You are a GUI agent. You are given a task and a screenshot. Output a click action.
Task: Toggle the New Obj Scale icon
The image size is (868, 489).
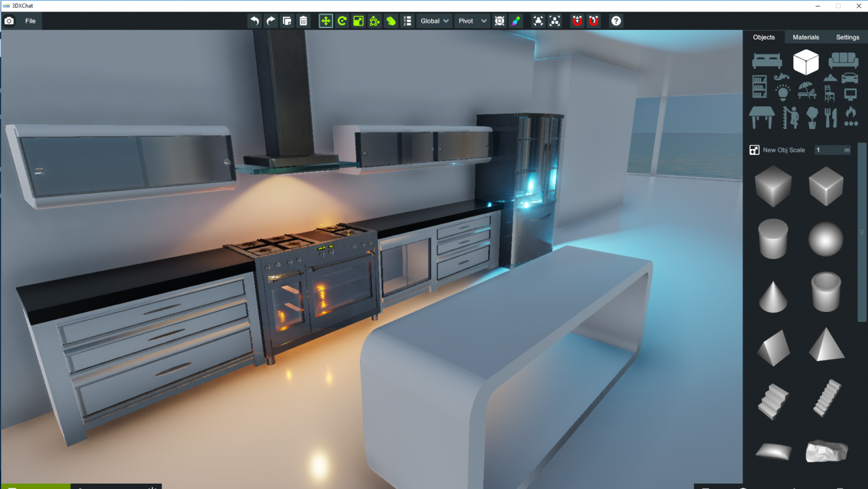click(x=754, y=150)
